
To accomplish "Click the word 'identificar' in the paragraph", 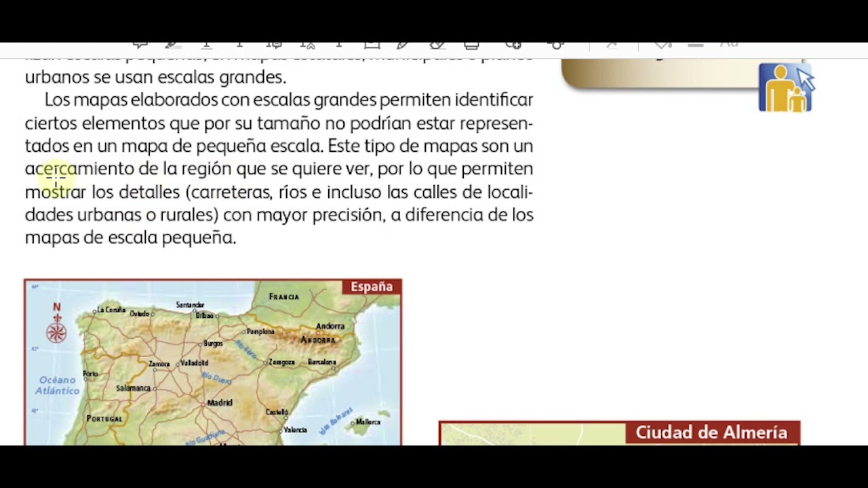I will 494,100.
